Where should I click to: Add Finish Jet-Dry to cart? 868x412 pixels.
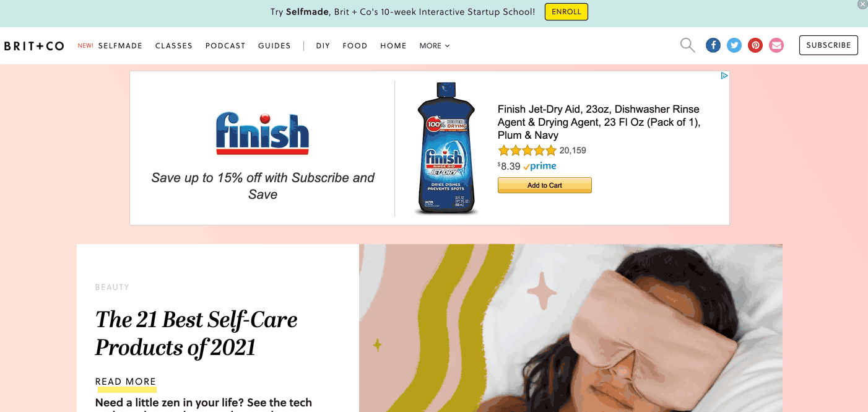545,185
